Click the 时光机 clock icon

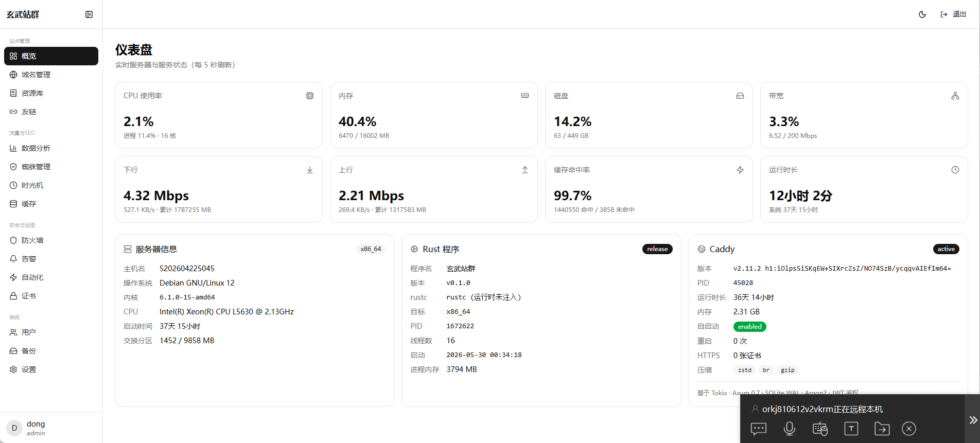13,185
